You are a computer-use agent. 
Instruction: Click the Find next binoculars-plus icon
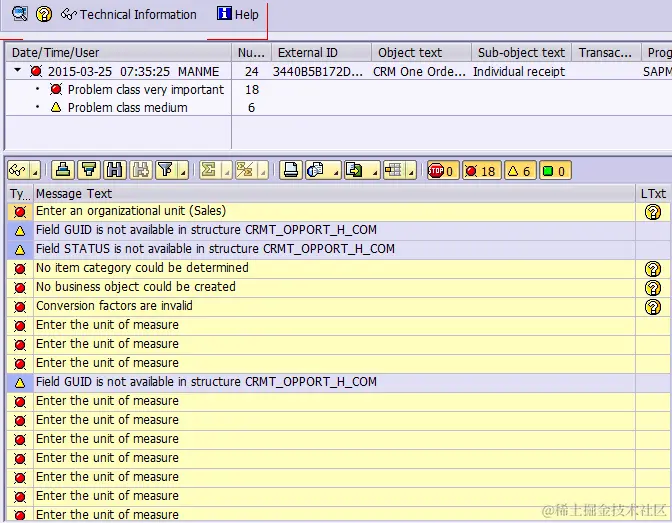[x=141, y=171]
